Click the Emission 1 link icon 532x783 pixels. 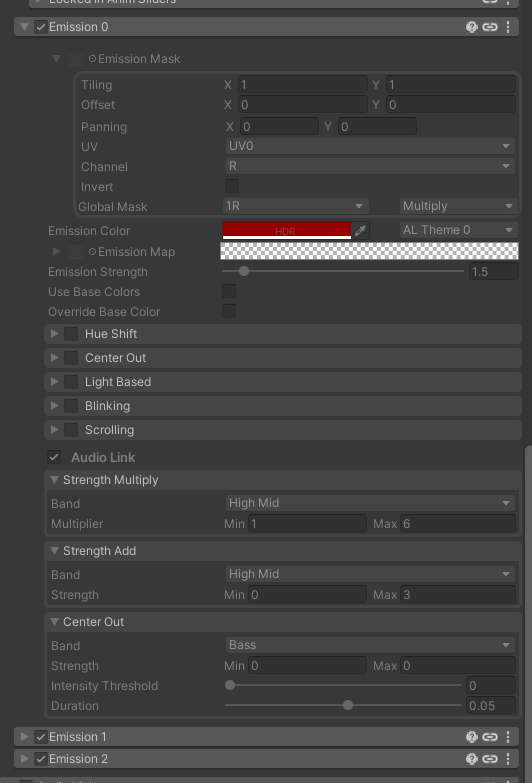(x=490, y=737)
